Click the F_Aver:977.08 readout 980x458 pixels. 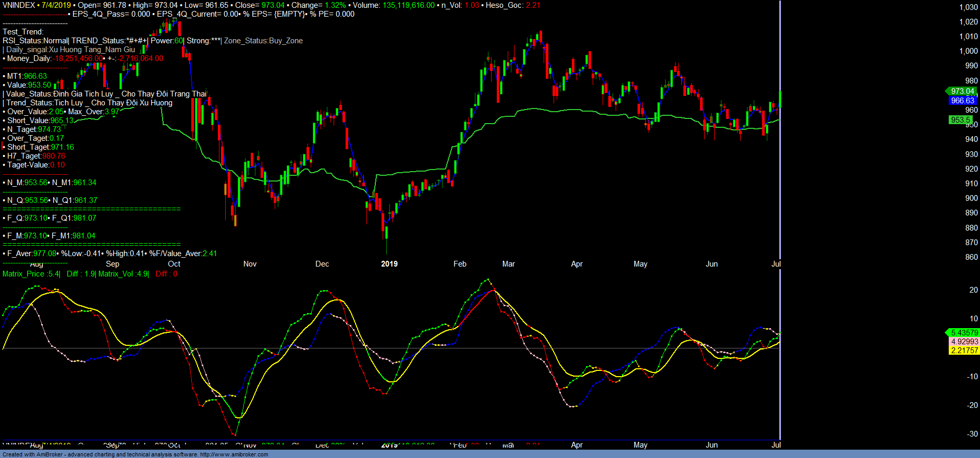(31, 254)
